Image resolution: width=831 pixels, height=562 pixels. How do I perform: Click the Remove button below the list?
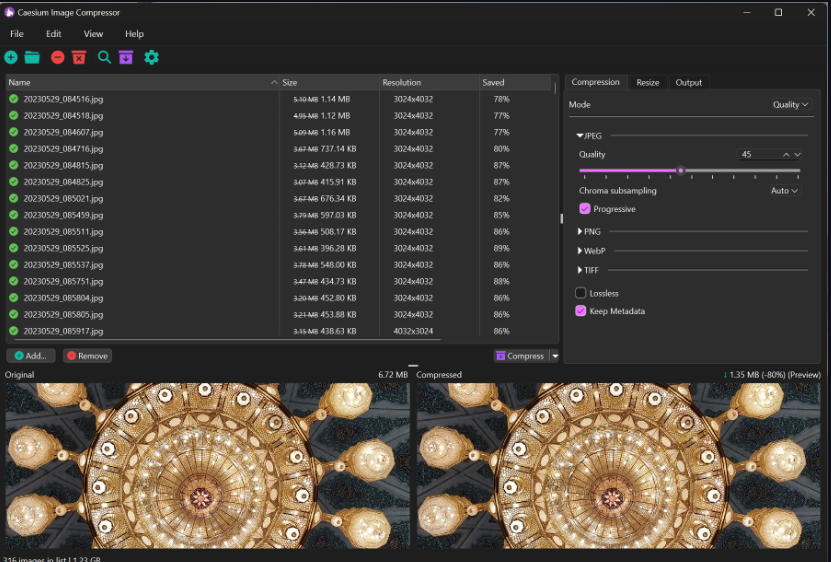click(x=87, y=356)
